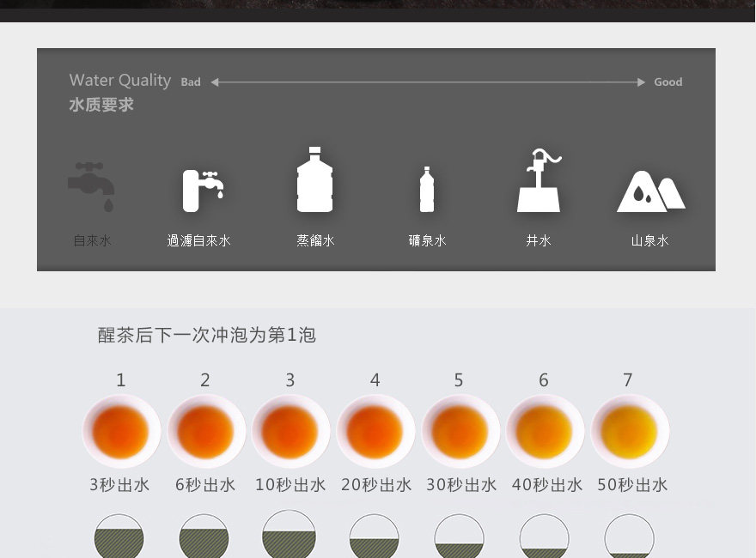Click the 'Water Quality' heading
The width and height of the screenshot is (756, 558).
120,81
